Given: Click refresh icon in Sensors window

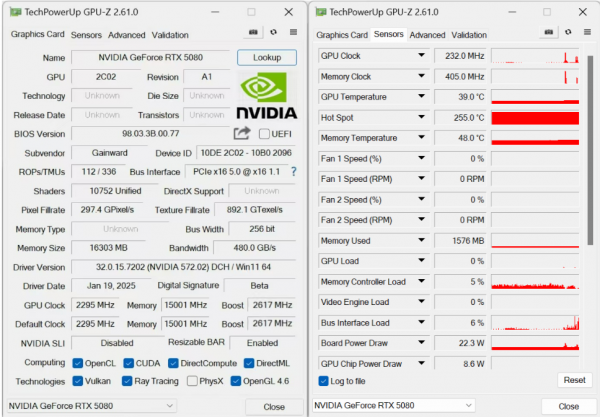Looking at the screenshot, I should pyautogui.click(x=568, y=32).
